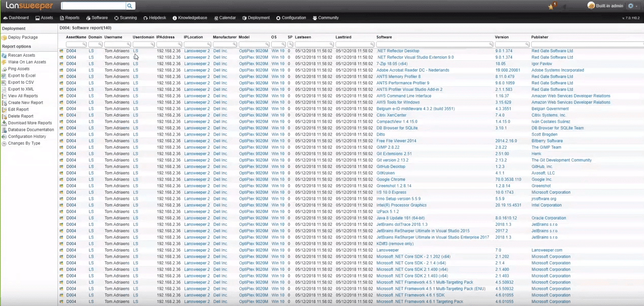Screen dimensions: 644x306
Task: Open the Reports menu
Action: (70, 18)
